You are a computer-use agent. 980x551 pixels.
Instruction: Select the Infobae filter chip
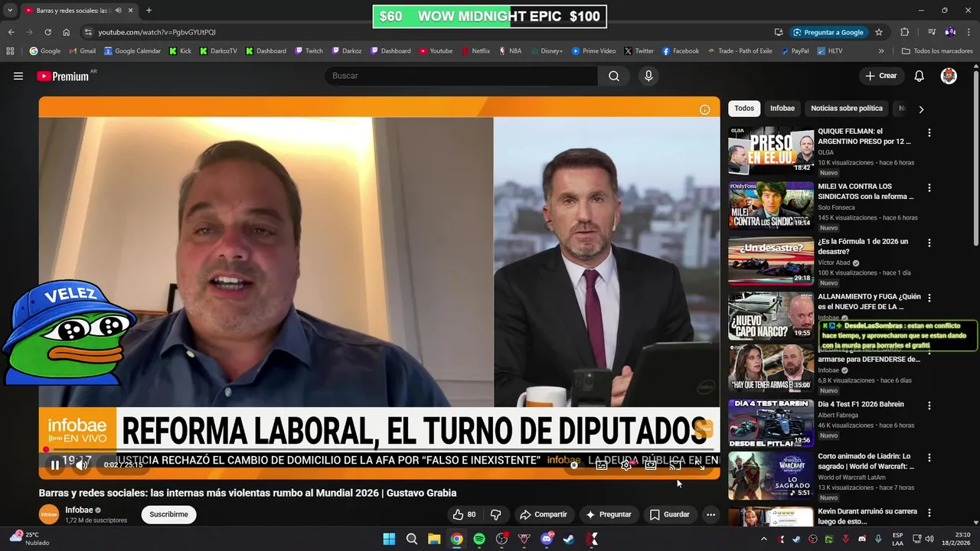point(782,109)
